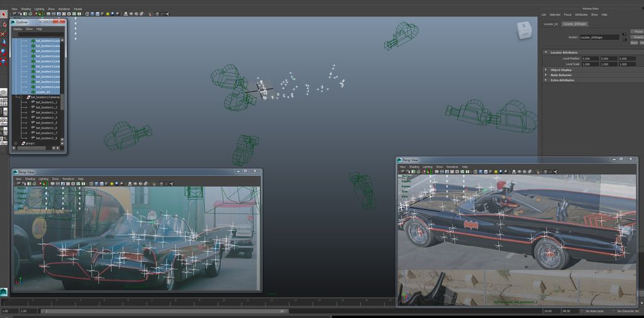This screenshot has width=644, height=318.
Task: Select the arrow Select tool in toolbox
Action: point(4,14)
